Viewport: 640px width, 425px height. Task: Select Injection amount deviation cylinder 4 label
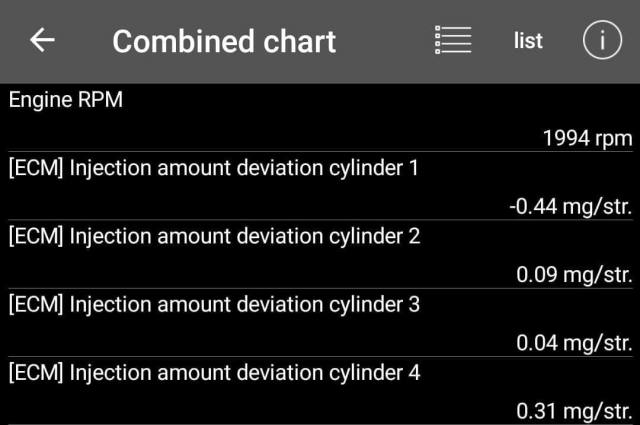click(x=213, y=372)
